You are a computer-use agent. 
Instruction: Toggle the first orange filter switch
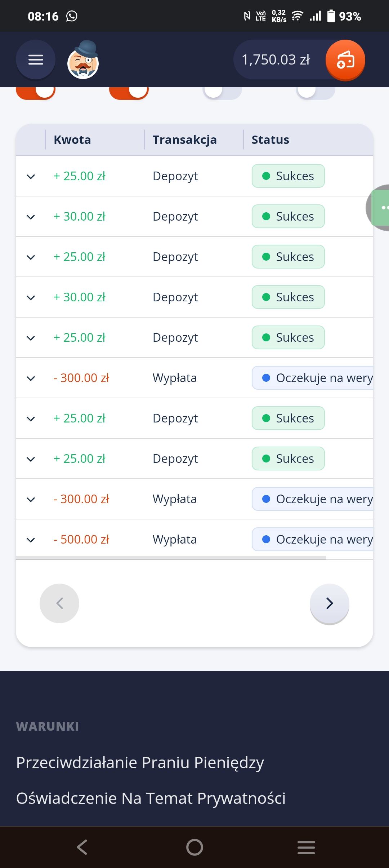[35, 92]
